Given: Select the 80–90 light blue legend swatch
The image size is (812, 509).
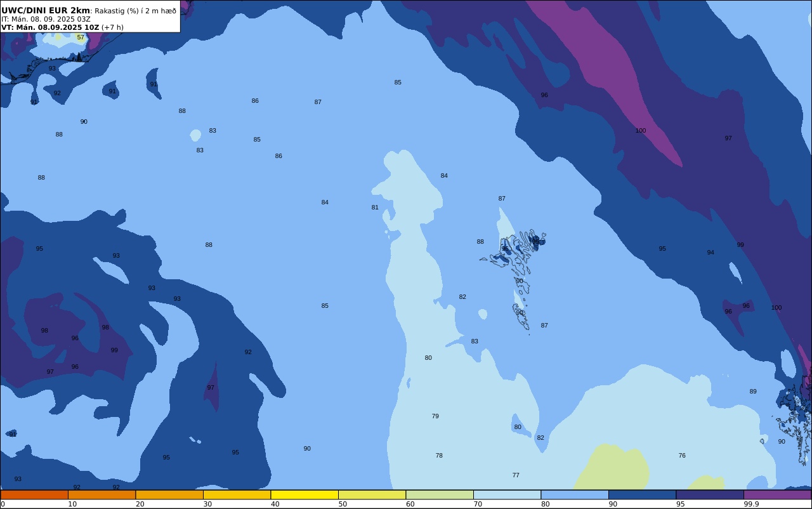Looking at the screenshot, I should 575,494.
